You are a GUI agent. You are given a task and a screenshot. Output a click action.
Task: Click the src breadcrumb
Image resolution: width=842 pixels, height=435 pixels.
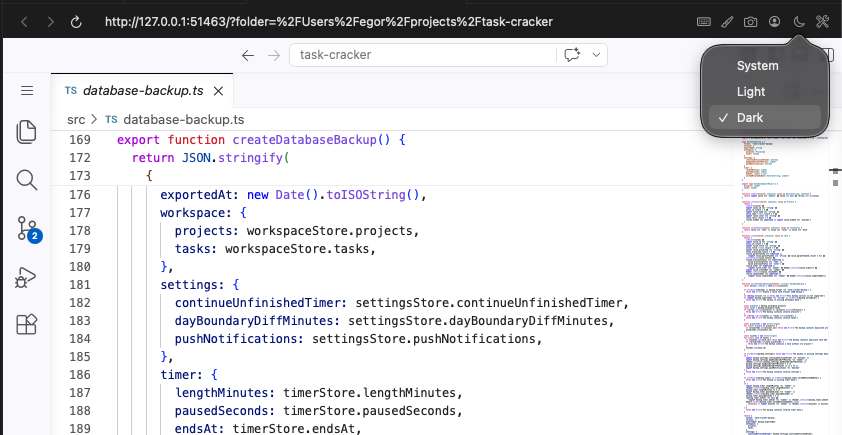coord(76,119)
